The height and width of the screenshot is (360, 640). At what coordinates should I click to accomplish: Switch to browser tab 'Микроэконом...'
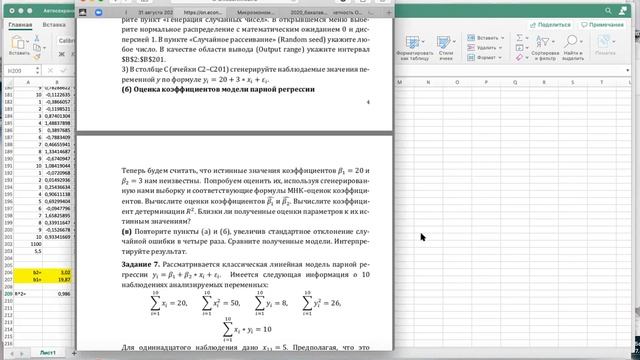click(x=256, y=12)
